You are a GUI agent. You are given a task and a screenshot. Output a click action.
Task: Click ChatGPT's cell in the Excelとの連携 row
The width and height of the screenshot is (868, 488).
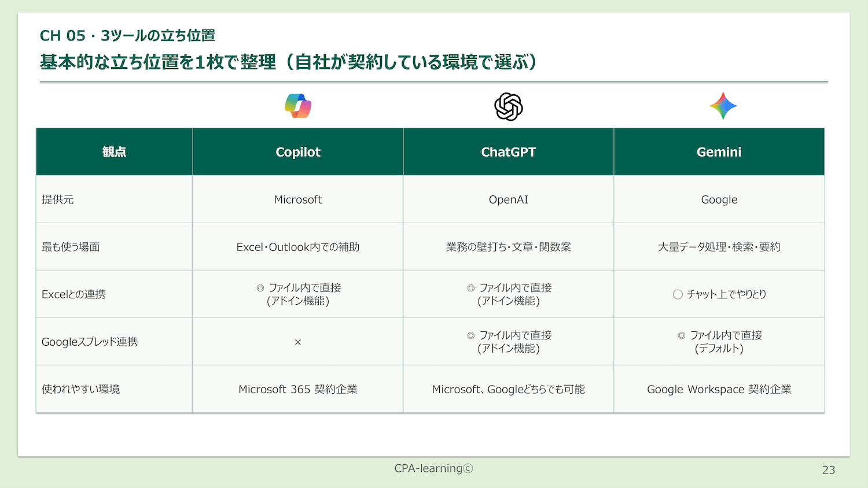[509, 294]
